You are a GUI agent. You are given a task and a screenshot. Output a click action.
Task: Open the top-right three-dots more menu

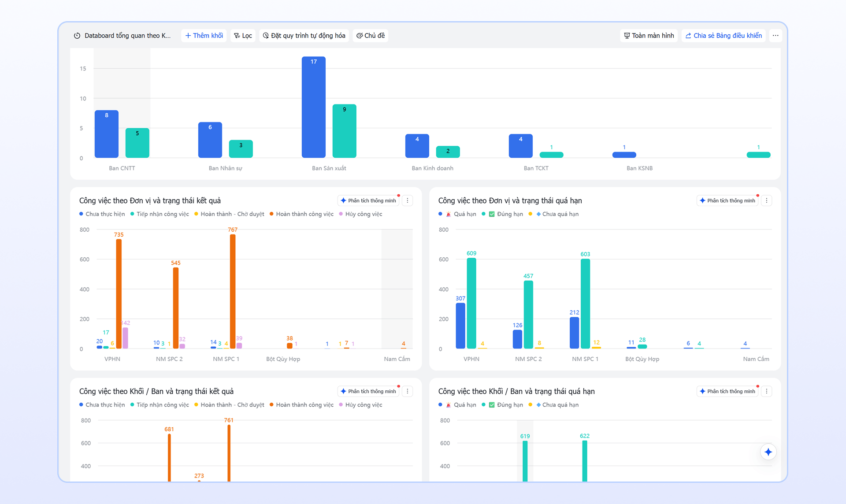[775, 36]
